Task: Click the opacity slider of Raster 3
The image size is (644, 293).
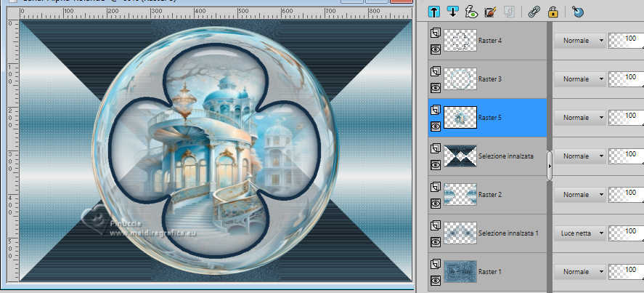Action: pos(626,79)
